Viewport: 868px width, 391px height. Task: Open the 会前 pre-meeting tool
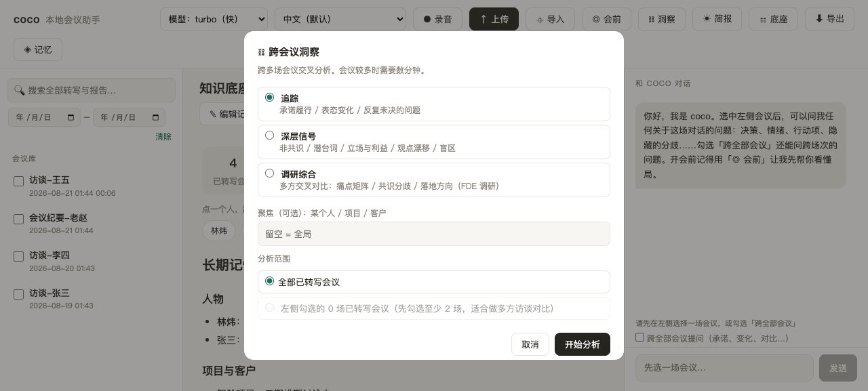[x=606, y=19]
